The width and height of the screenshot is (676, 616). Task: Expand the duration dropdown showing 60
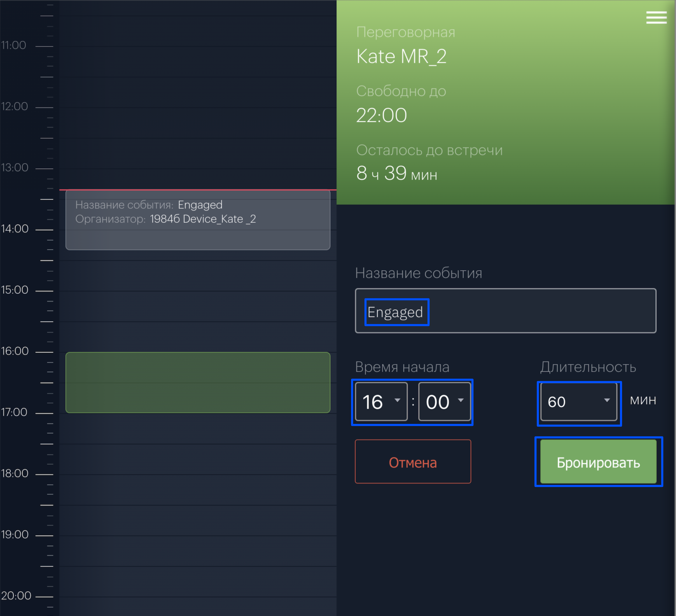tap(579, 402)
